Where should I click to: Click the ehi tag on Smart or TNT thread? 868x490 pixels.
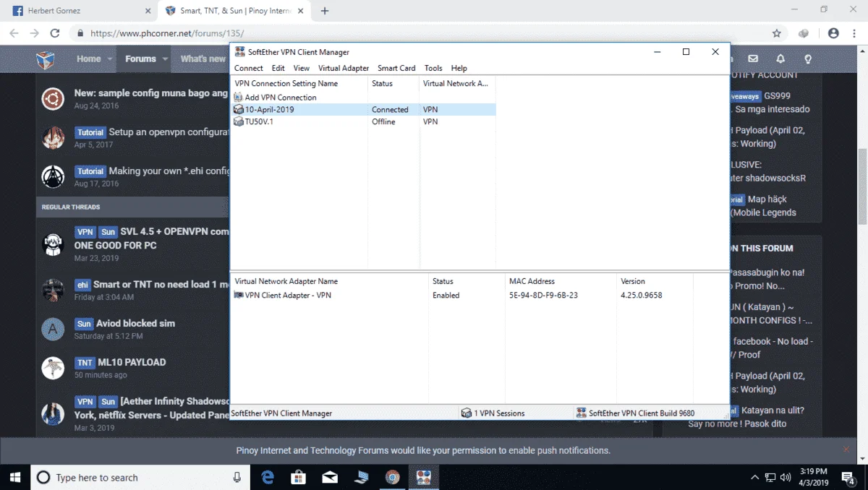click(x=82, y=285)
